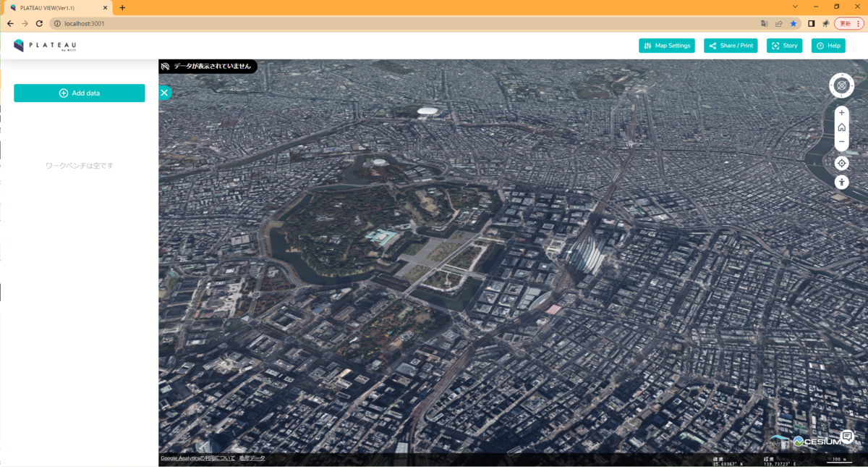The width and height of the screenshot is (868, 467).
Task: Select the PLATEAU VIEW(Ver1.1) tab
Action: pyautogui.click(x=57, y=7)
